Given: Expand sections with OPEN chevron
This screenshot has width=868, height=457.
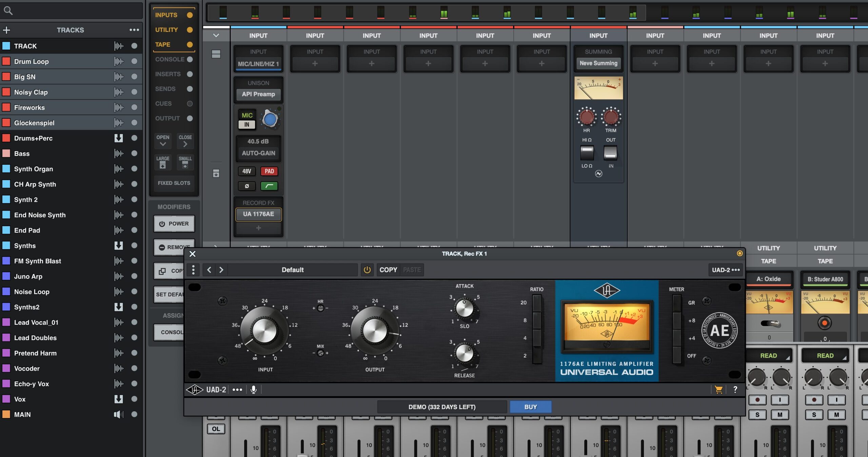Looking at the screenshot, I should 163,141.
